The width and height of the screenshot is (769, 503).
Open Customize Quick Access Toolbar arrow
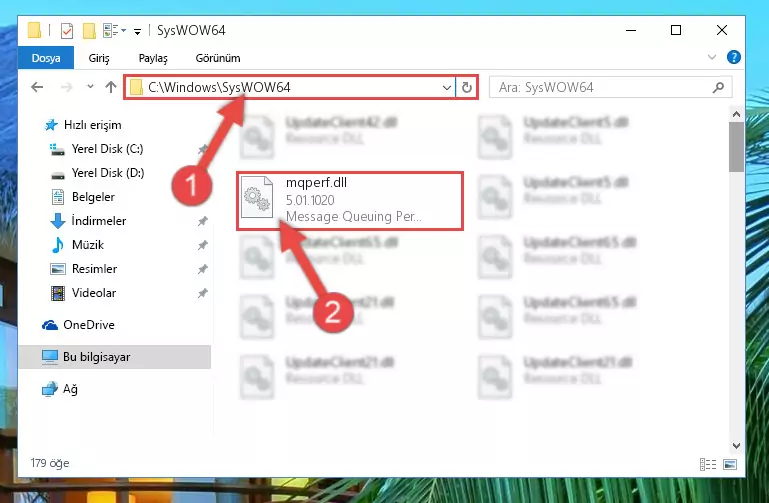coord(138,31)
